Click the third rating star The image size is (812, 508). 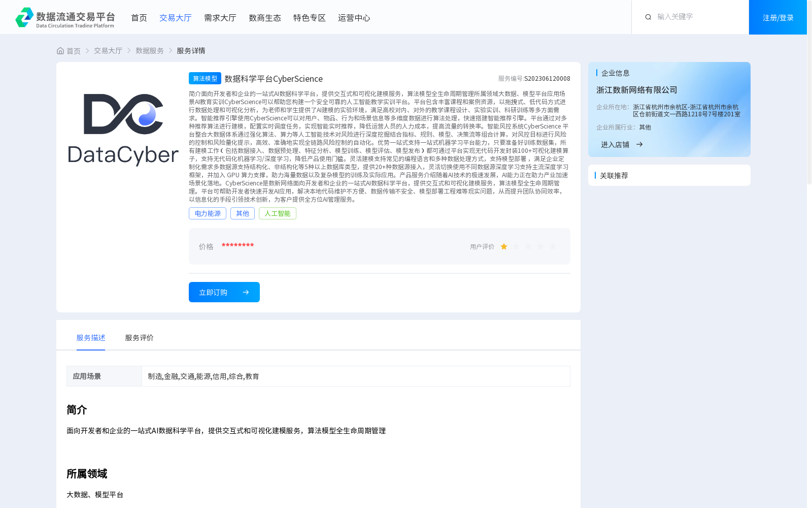528,246
